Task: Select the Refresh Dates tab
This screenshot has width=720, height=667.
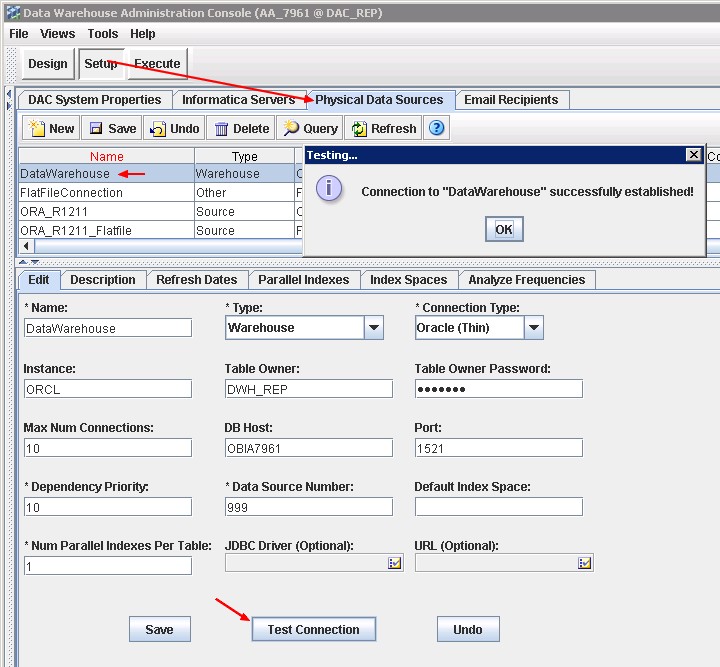Action: (196, 280)
